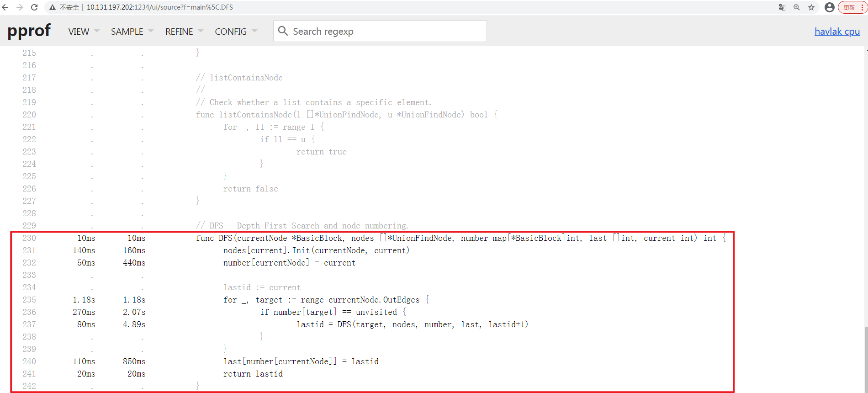Open the zoom magnifier icon in address bar
The image size is (868, 393).
797,7
